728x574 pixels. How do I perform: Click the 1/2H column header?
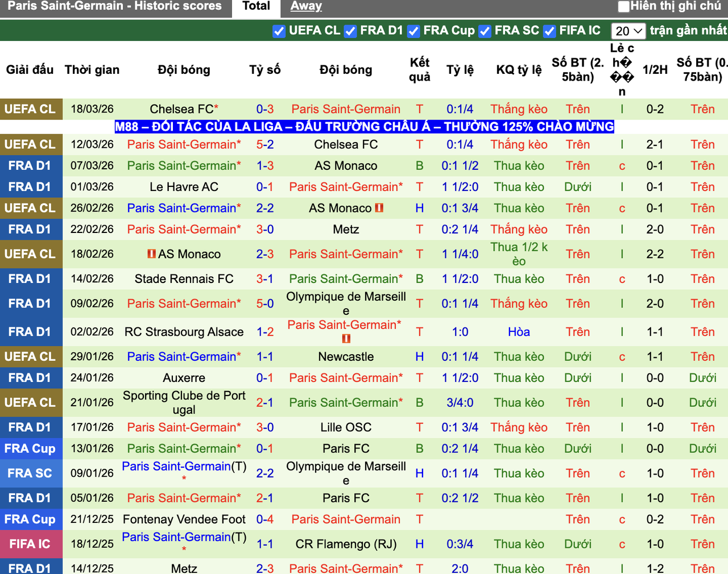[x=655, y=70]
